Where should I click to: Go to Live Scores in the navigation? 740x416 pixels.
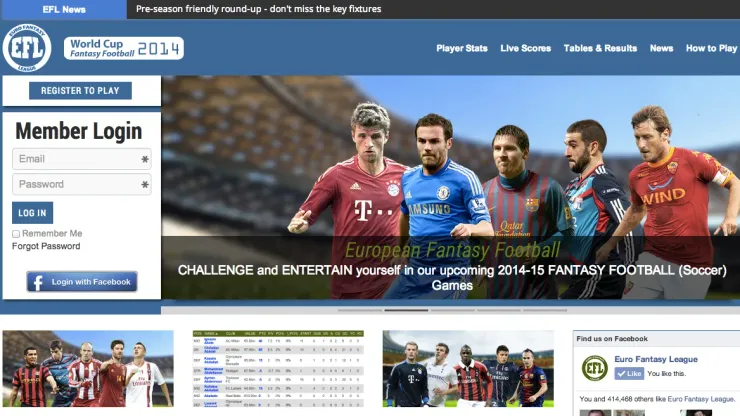526,48
